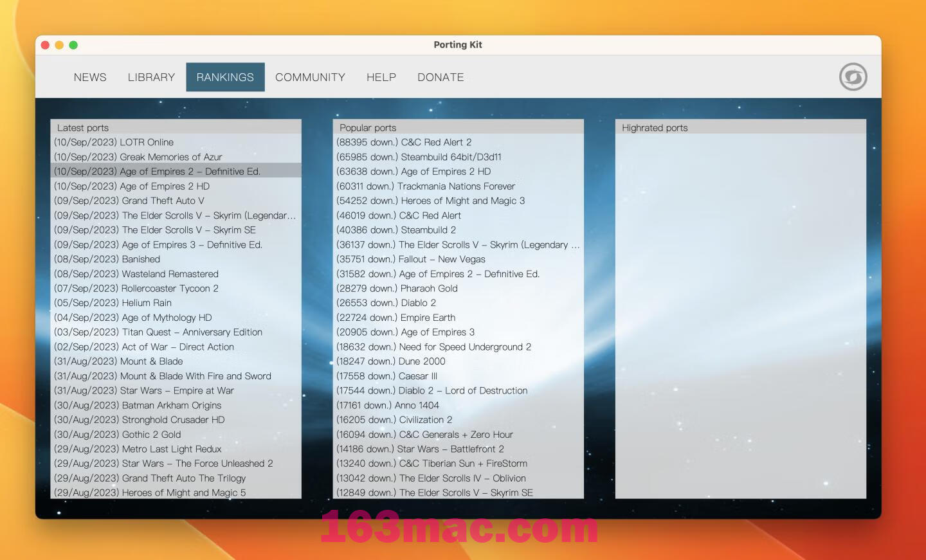
Task: Choose Star Wars – Empire at War
Action: tap(176, 390)
